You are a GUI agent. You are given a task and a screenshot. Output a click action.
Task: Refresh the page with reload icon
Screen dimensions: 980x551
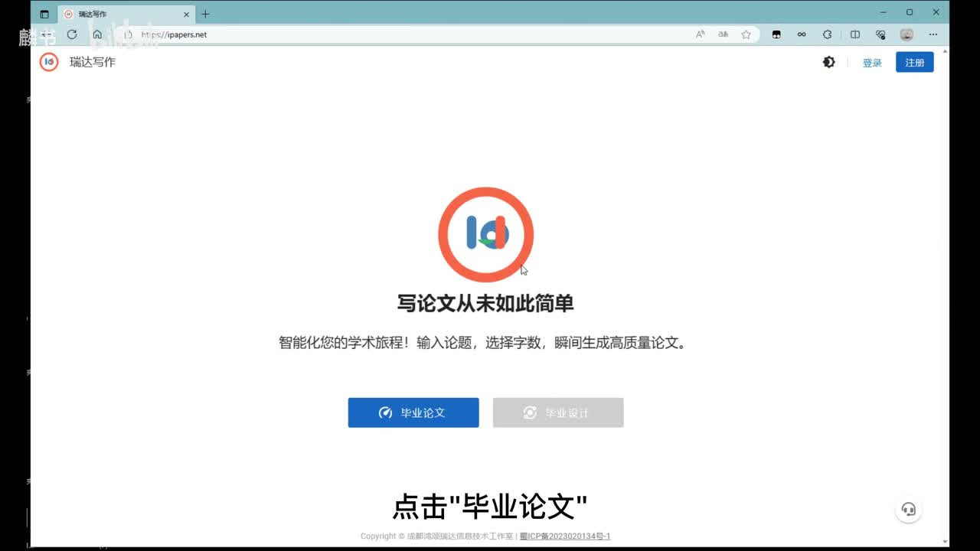pyautogui.click(x=72, y=34)
